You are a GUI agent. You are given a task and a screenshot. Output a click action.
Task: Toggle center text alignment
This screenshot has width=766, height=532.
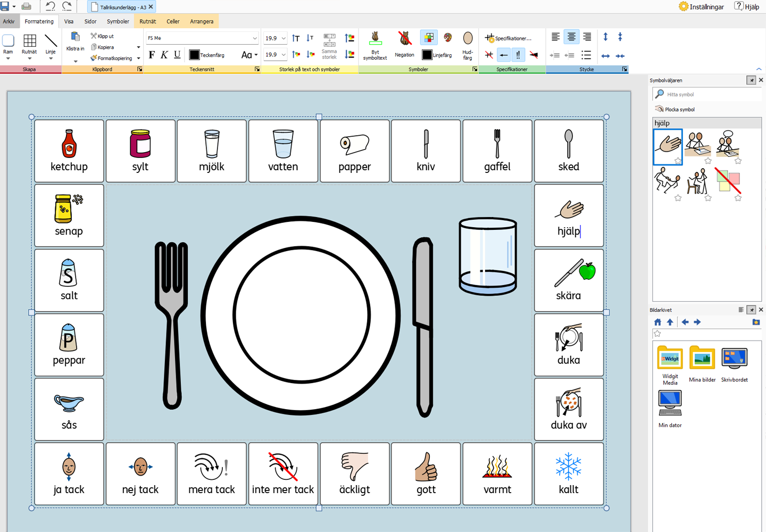pos(571,37)
